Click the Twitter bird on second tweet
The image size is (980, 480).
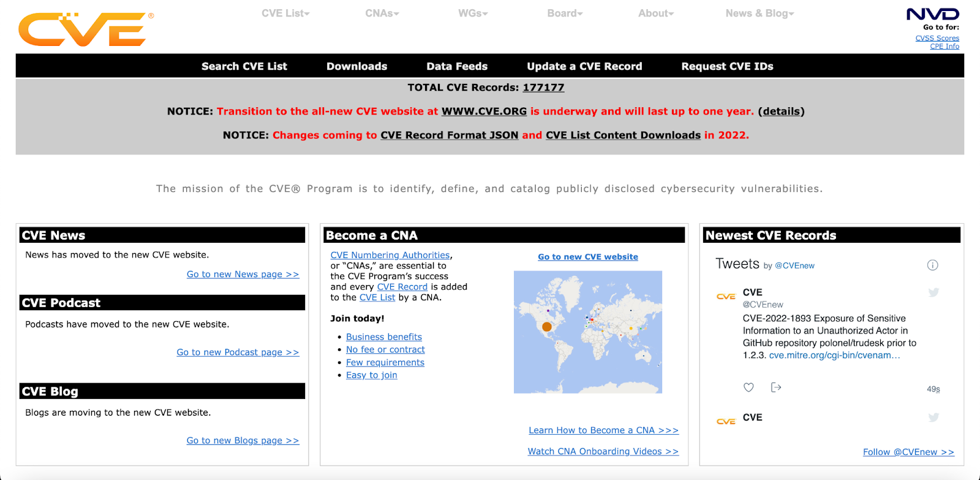coord(933,417)
